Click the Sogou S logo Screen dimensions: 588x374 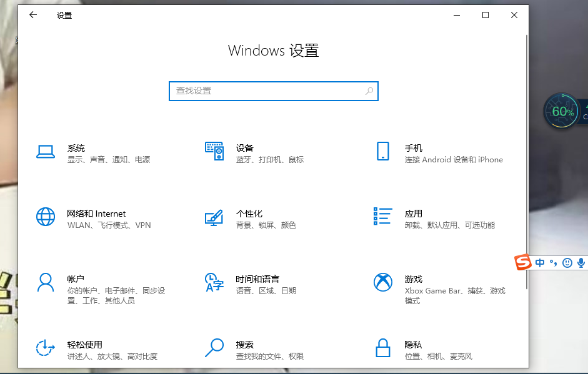[523, 262]
